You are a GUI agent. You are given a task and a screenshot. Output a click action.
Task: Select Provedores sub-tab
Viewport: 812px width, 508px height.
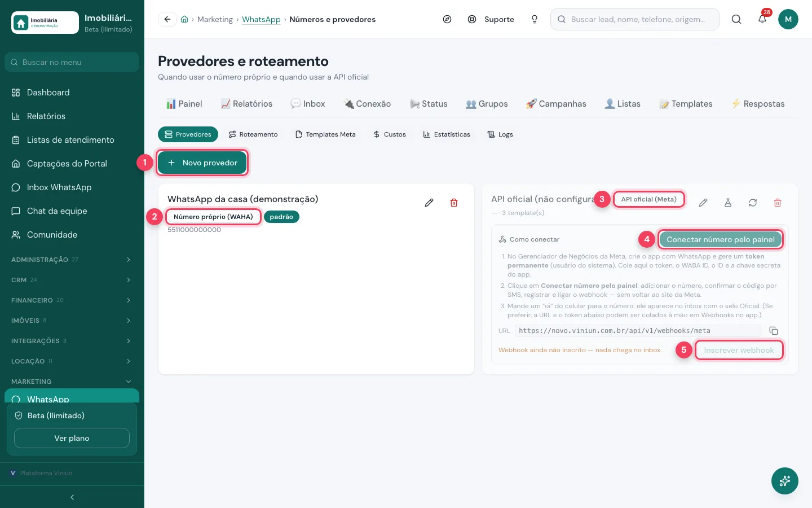[188, 134]
